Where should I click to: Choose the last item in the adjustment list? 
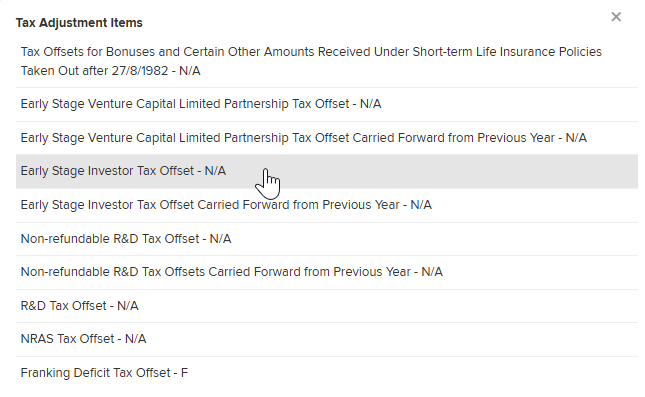pos(327,373)
